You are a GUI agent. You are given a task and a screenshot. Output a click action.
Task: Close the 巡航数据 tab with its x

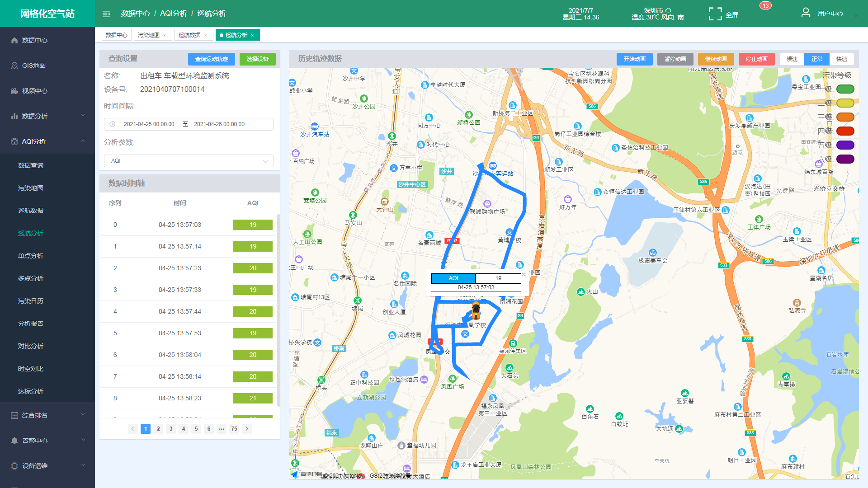point(206,35)
